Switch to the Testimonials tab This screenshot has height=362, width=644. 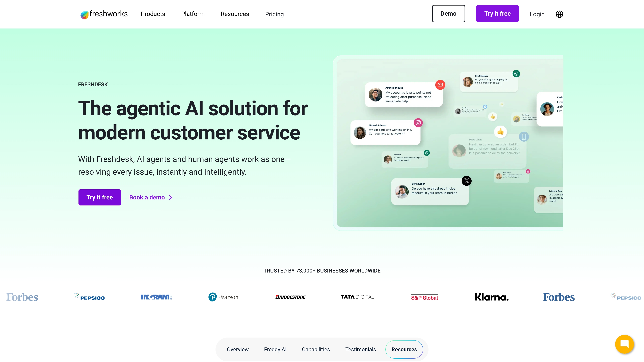pyautogui.click(x=361, y=349)
